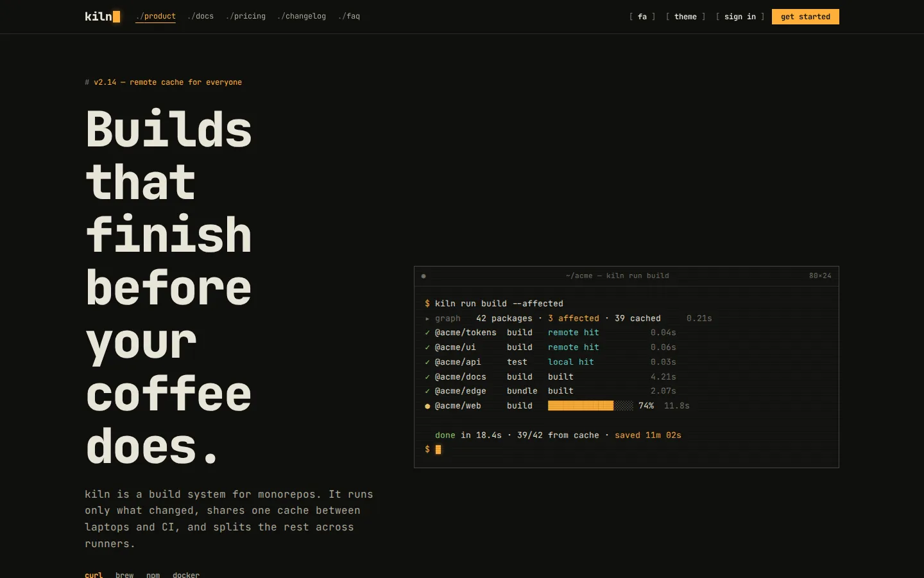The image size is (924, 578).
Task: Click the 'local hit' status for @acme/api
Action: [571, 362]
